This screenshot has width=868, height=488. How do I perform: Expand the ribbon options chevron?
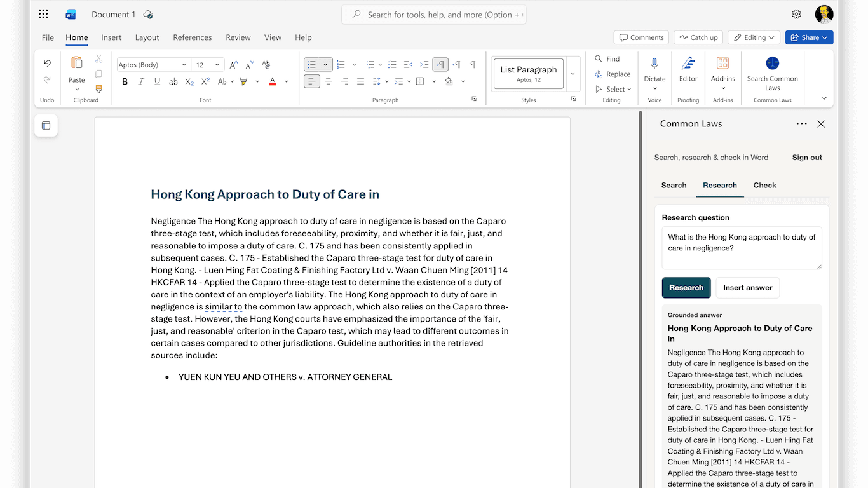[x=824, y=98]
